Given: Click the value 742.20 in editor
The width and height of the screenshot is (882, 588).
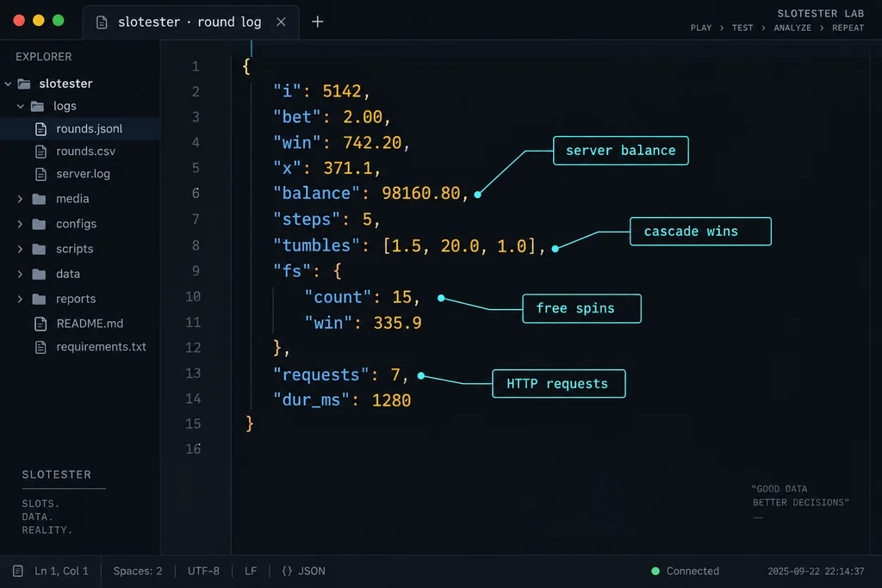Looking at the screenshot, I should (x=372, y=143).
